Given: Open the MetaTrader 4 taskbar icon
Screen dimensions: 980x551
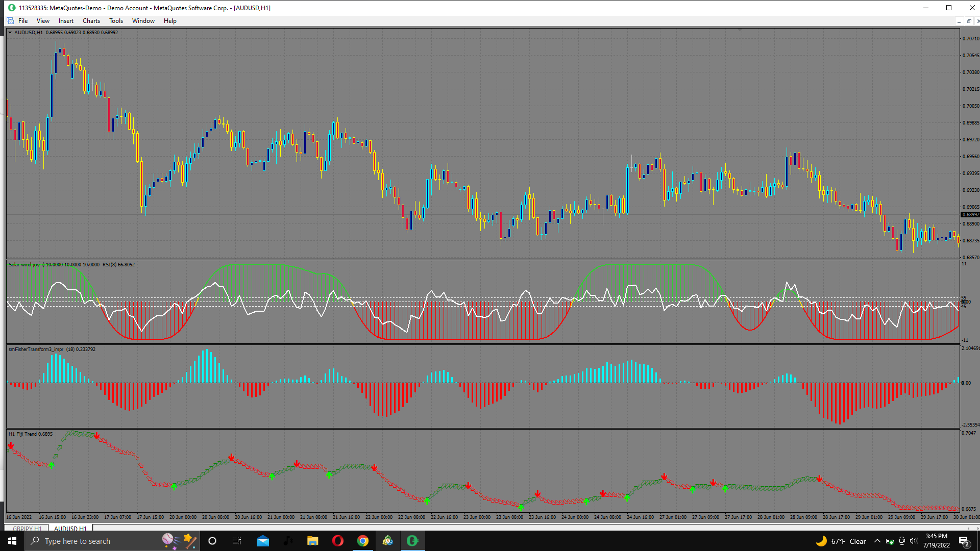Looking at the screenshot, I should coord(388,541).
